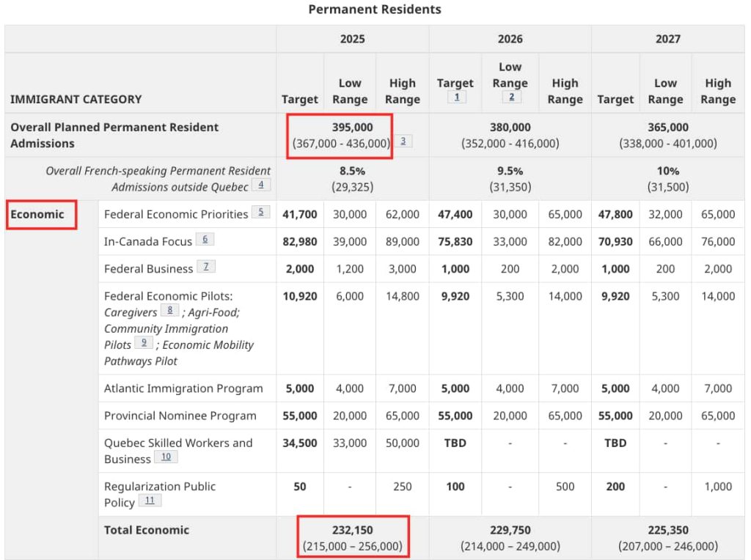This screenshot has width=751, height=560.
Task: Select the 2025 Total Economic value 232,150
Action: [x=352, y=530]
